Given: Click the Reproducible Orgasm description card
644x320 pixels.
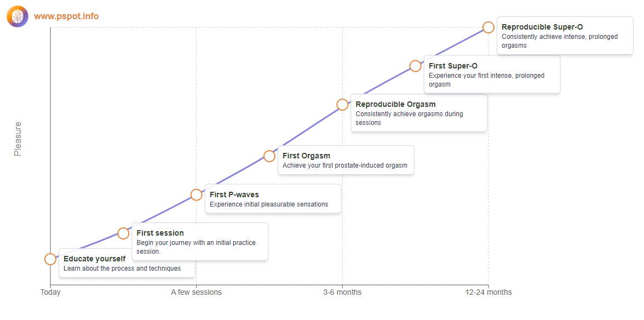Looking at the screenshot, I should [x=419, y=112].
